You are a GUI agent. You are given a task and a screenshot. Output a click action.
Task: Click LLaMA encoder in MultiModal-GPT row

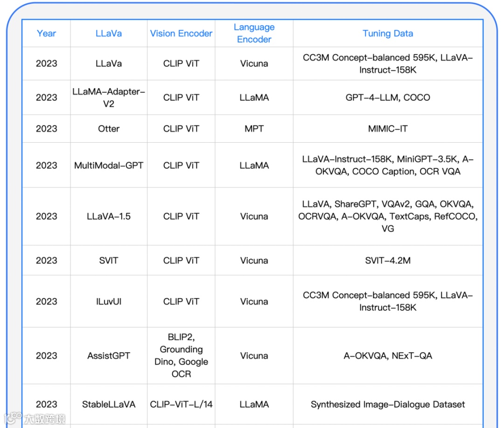(x=254, y=166)
